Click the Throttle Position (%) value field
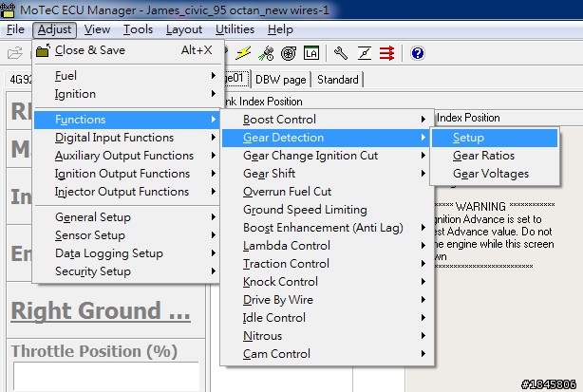The width and height of the screenshot is (583, 392). tap(106, 376)
